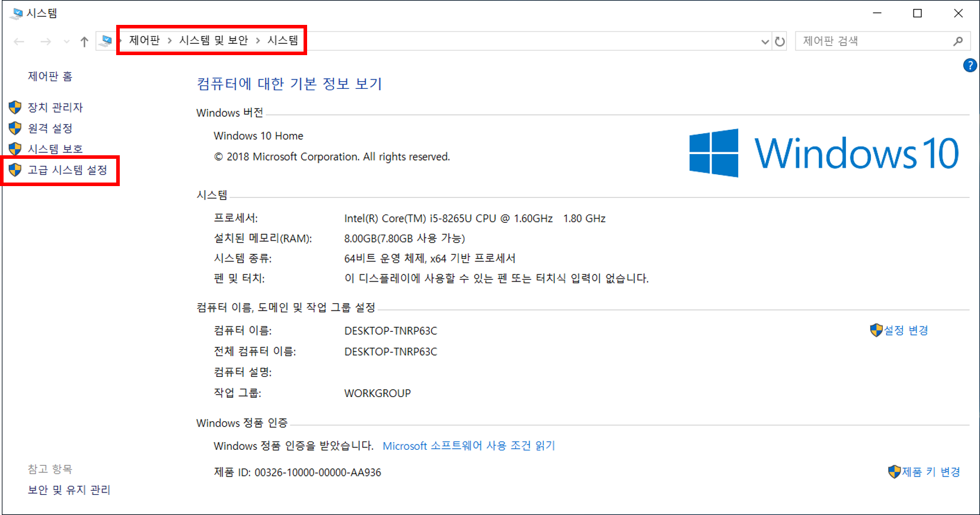Viewport: 980px width, 515px height.
Task: Click the 64비트 운영 체제 text
Action: [x=430, y=258]
